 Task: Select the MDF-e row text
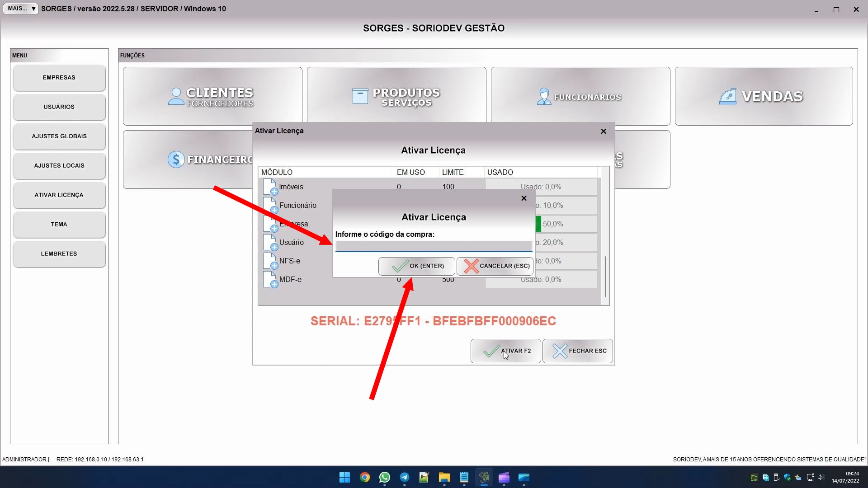(x=290, y=280)
